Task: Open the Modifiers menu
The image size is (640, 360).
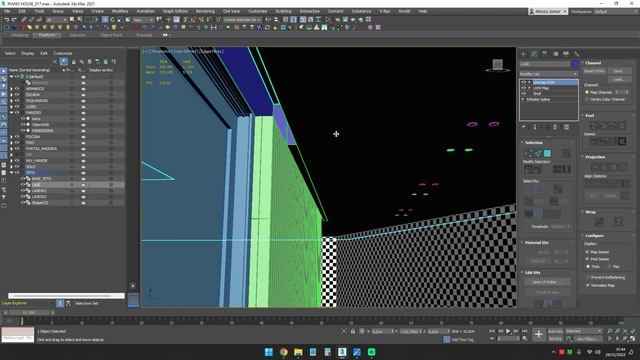Action: point(120,11)
